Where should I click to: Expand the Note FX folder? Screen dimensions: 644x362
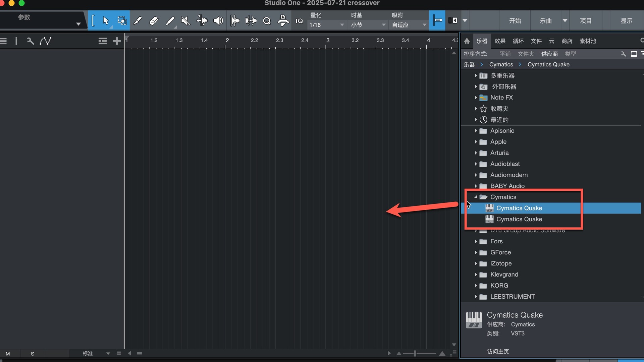[476, 98]
